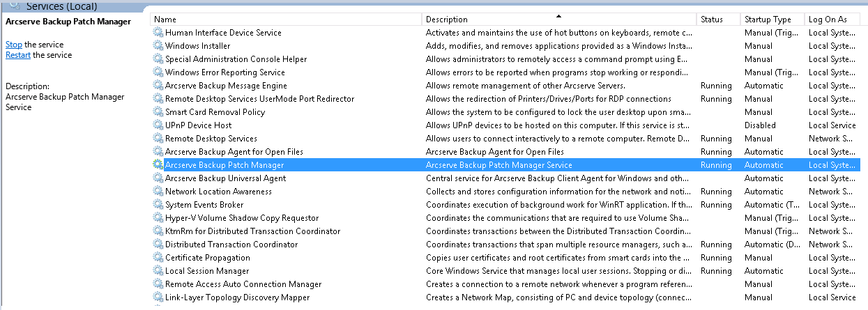Select Arcserve Backup Universal Agent name
Image resolution: width=868 pixels, height=310 pixels.
point(225,178)
